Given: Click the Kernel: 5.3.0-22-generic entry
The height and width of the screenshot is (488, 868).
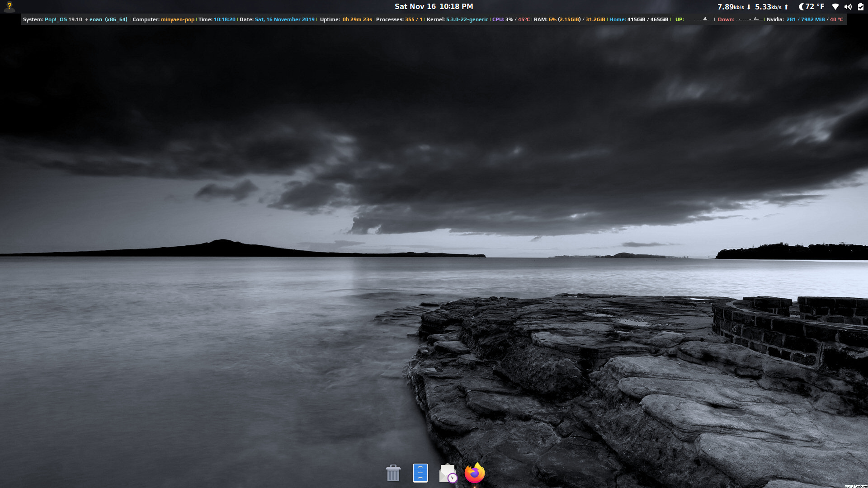Looking at the screenshot, I should tap(458, 19).
